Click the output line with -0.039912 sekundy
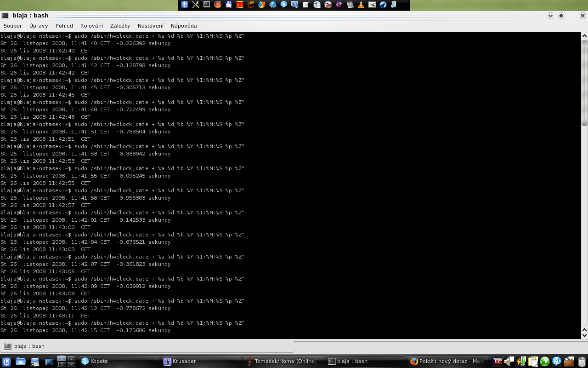The height and width of the screenshot is (368, 588). [x=85, y=286]
